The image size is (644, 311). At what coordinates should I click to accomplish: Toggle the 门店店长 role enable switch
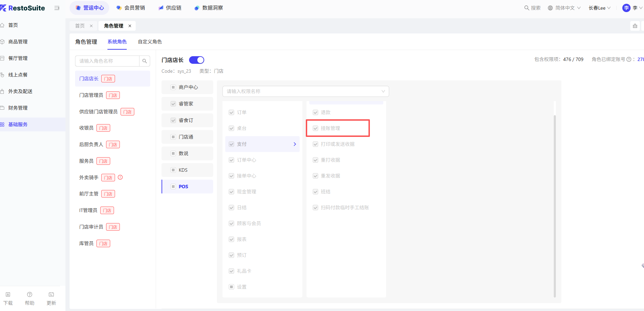point(197,60)
